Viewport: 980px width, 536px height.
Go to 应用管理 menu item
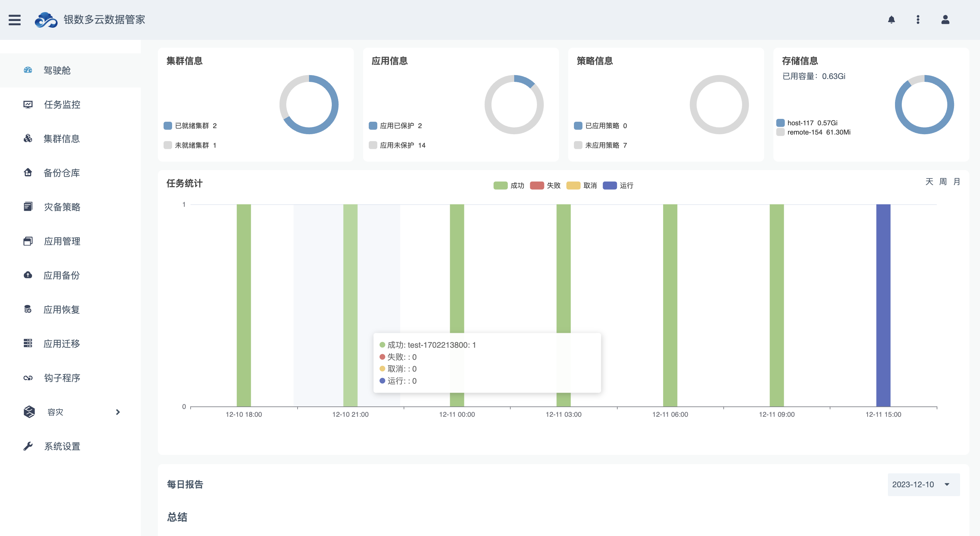(70, 241)
